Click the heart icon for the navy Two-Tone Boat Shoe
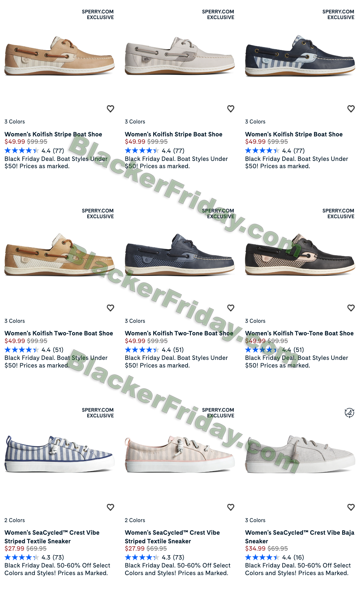 pyautogui.click(x=231, y=308)
